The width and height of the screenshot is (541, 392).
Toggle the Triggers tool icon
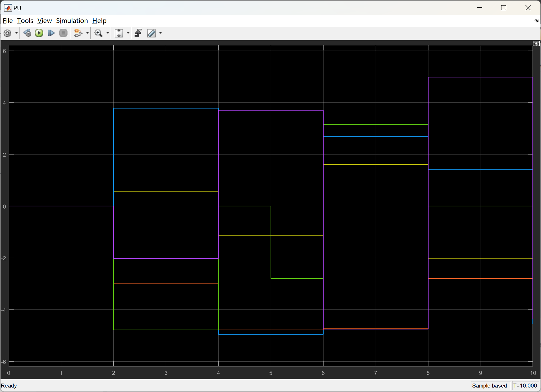(138, 33)
